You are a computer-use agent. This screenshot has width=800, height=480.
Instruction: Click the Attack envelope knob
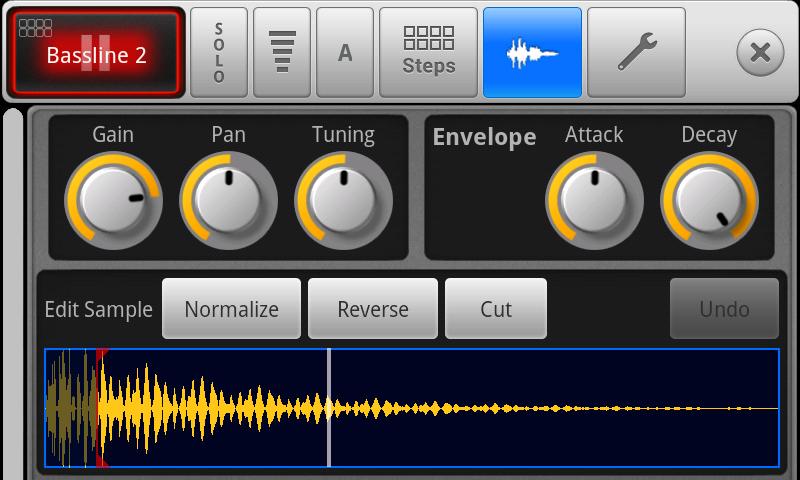594,200
